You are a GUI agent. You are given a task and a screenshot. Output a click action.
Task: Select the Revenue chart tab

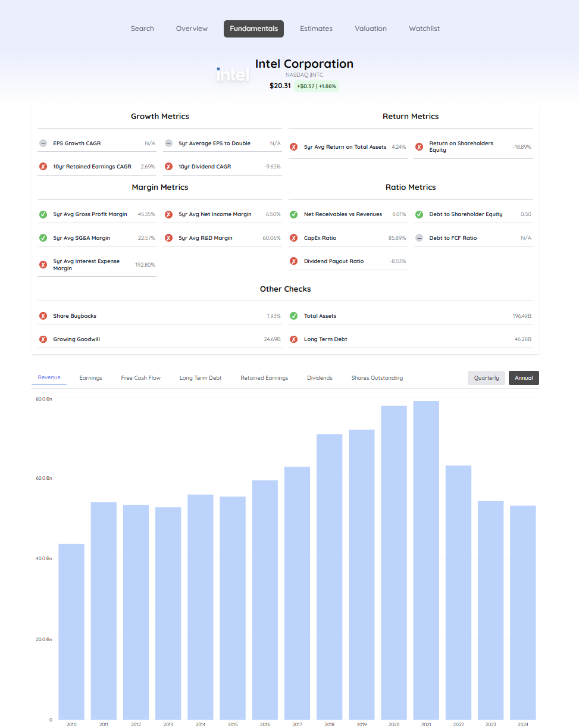pos(49,377)
